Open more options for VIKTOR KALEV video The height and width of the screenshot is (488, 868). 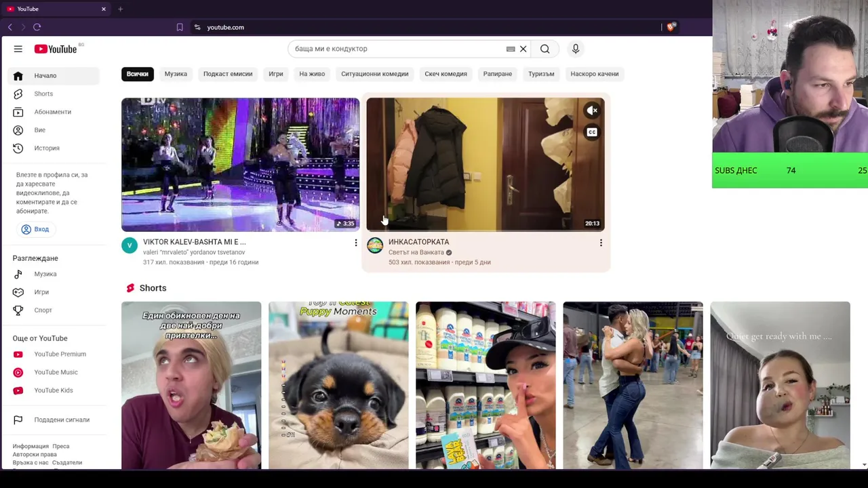pos(355,243)
